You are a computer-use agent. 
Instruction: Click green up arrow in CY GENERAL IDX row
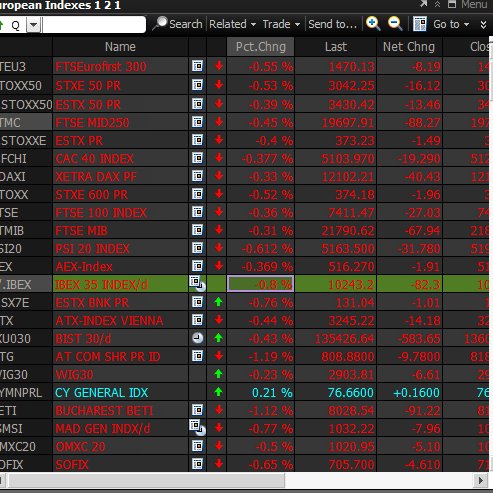(218, 392)
